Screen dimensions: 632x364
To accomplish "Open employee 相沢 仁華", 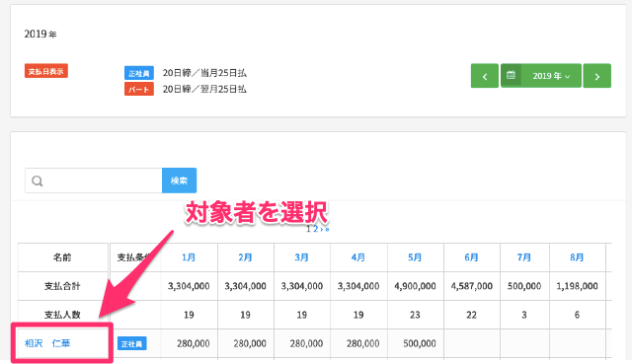I will point(47,343).
